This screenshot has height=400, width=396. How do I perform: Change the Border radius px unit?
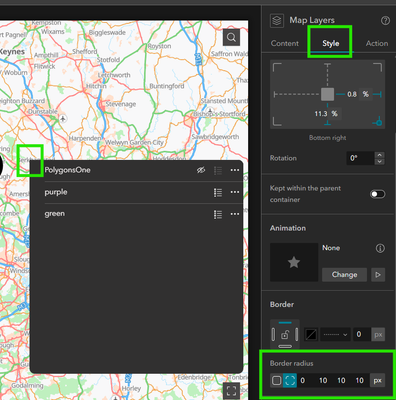[x=378, y=380]
